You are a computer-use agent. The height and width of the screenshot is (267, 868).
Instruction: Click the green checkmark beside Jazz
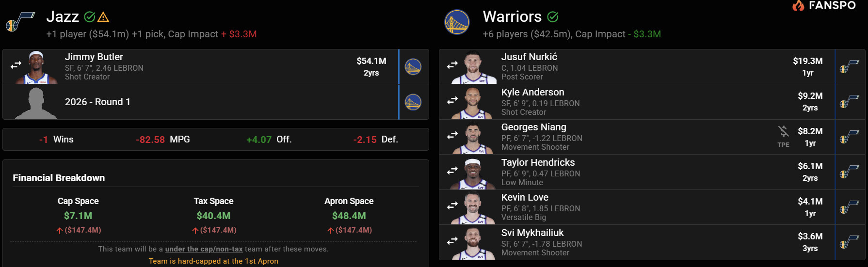pos(89,17)
